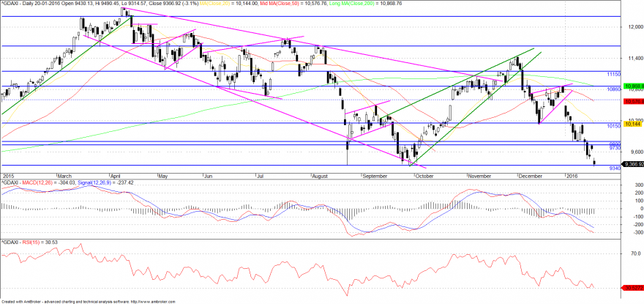Click the 'May' label on time axis

163,176
